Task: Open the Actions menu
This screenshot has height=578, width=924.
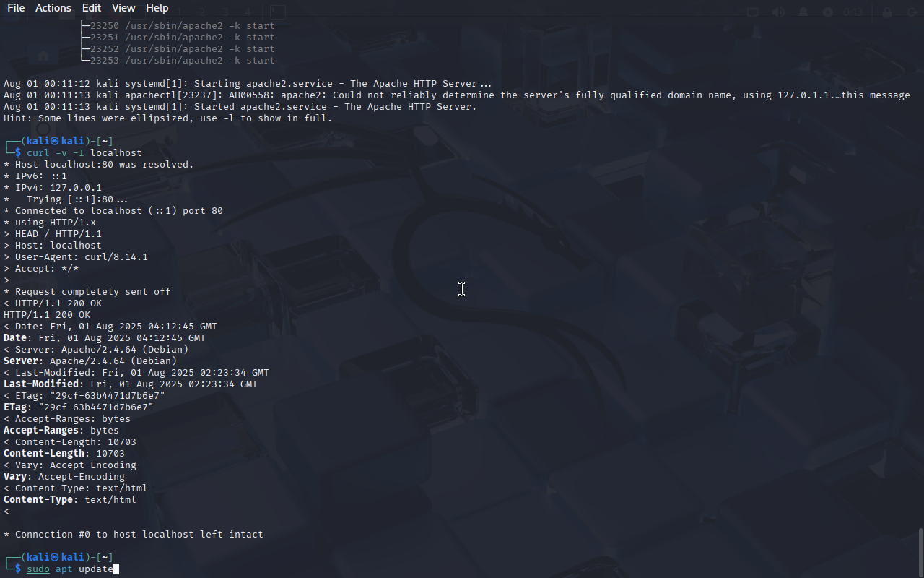Action: pyautogui.click(x=53, y=8)
